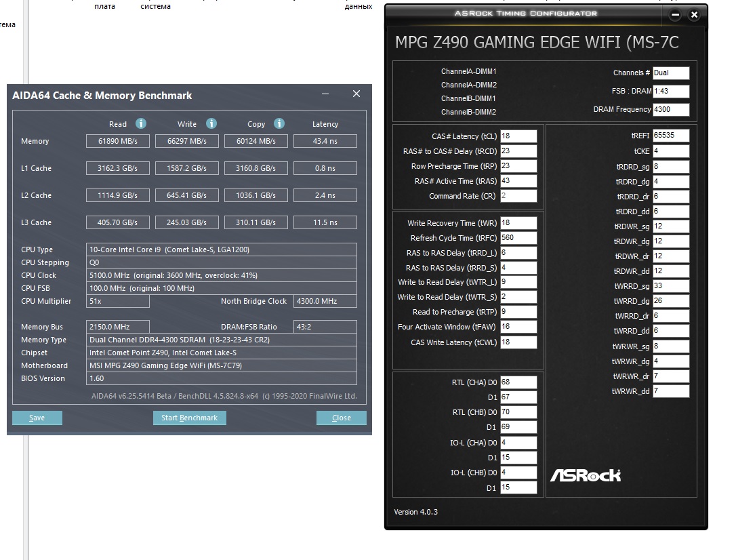The image size is (736, 560).
Task: Click the DRAM:FSB Ratio 43:2 field
Action: click(x=325, y=327)
